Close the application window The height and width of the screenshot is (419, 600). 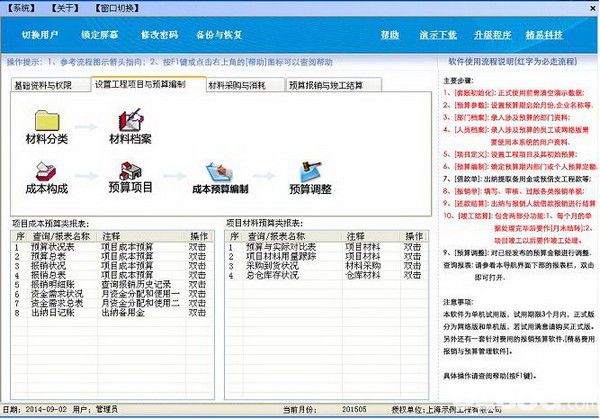click(593, 8)
